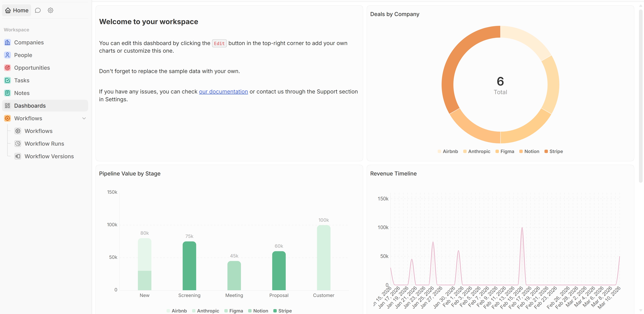644x314 pixels.
Task: Click the New stage bar
Action: coord(144,264)
